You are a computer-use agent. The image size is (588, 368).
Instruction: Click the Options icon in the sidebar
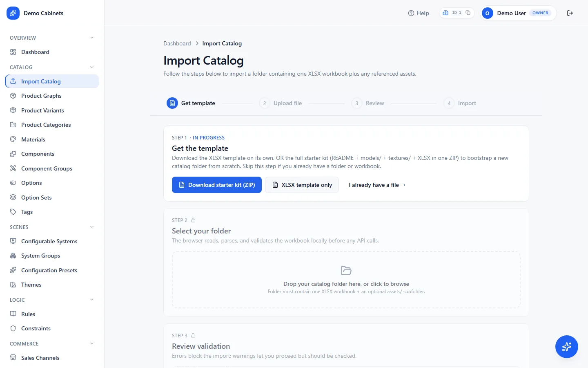pos(13,183)
